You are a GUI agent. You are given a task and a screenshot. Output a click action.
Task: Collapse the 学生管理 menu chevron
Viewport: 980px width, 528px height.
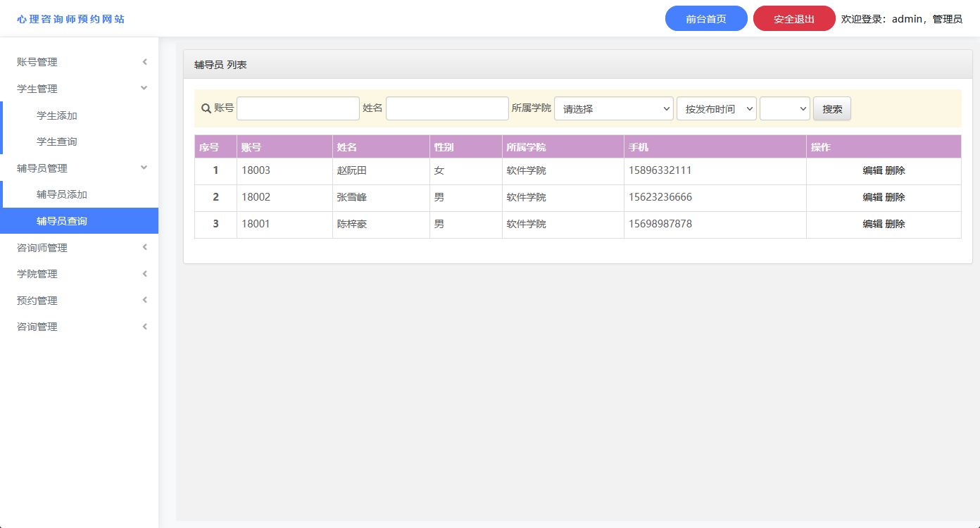144,88
